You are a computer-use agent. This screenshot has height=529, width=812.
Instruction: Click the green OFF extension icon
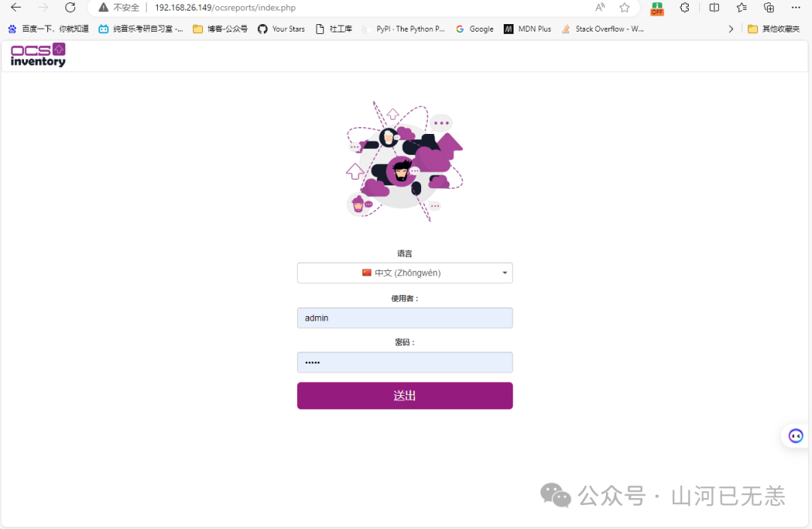657,8
